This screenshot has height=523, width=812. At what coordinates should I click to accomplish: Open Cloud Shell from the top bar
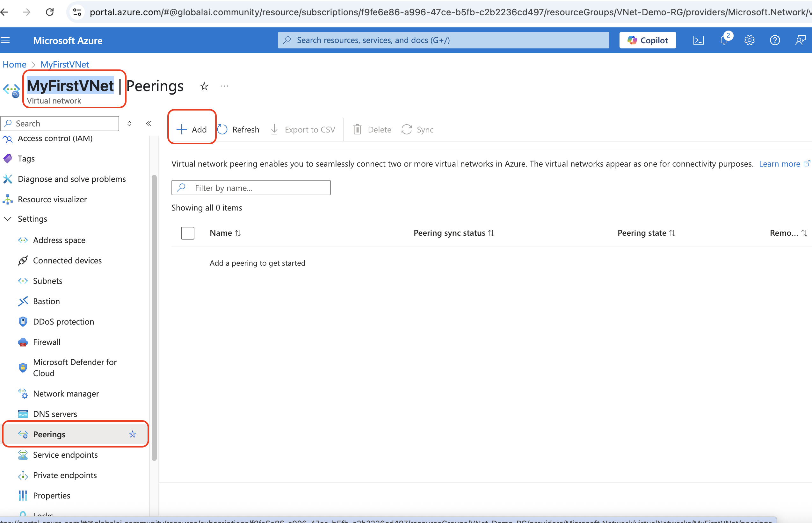[698, 40]
